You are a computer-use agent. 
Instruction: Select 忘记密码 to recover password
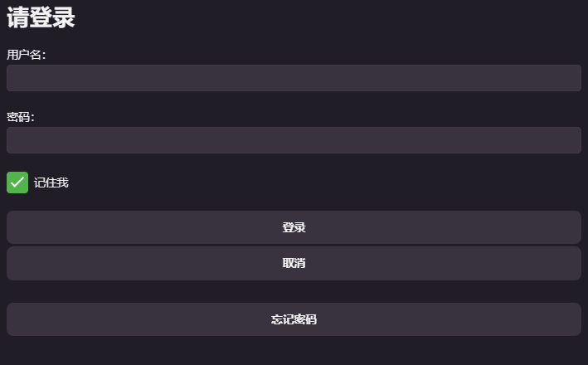(294, 319)
